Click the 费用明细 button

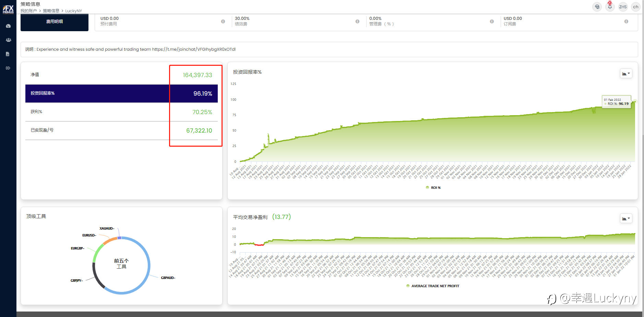pos(55,22)
